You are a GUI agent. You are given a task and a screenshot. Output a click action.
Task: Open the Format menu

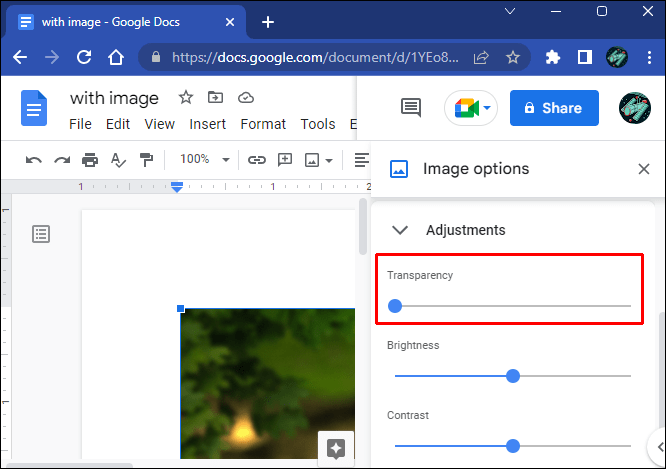[x=263, y=124]
